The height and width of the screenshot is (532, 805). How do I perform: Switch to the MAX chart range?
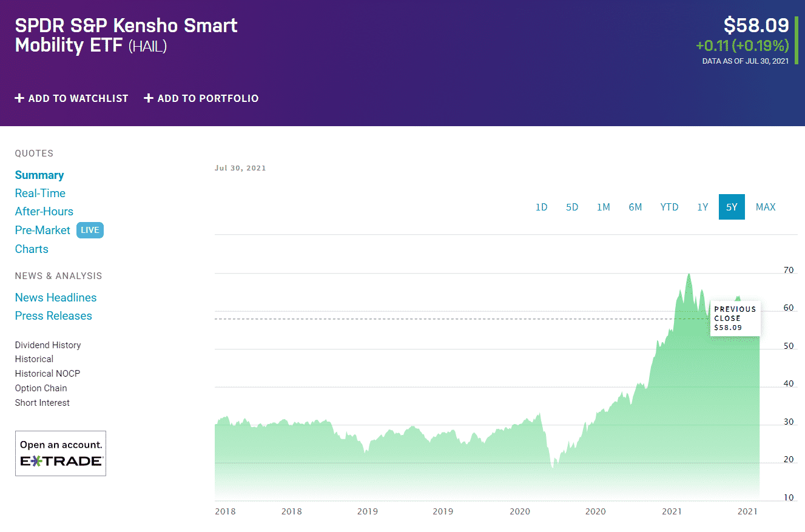pos(765,207)
